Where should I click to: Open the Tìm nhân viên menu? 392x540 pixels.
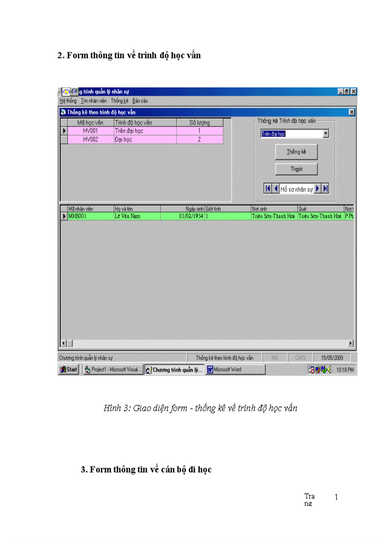94,101
